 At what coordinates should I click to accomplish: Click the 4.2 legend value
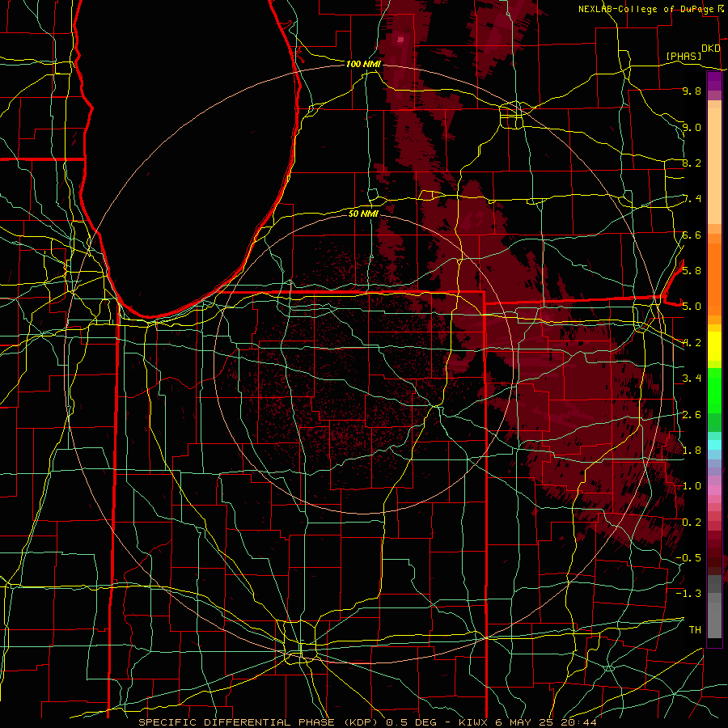click(x=692, y=343)
